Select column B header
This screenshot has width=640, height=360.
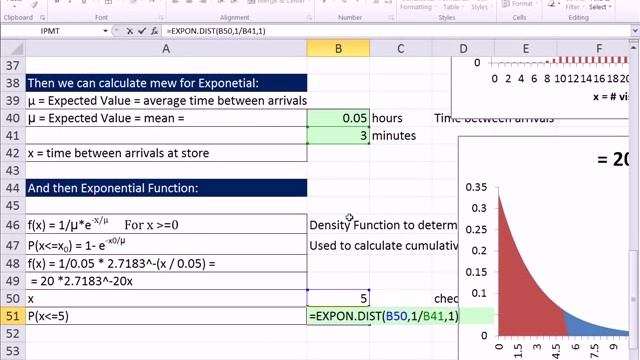(338, 49)
